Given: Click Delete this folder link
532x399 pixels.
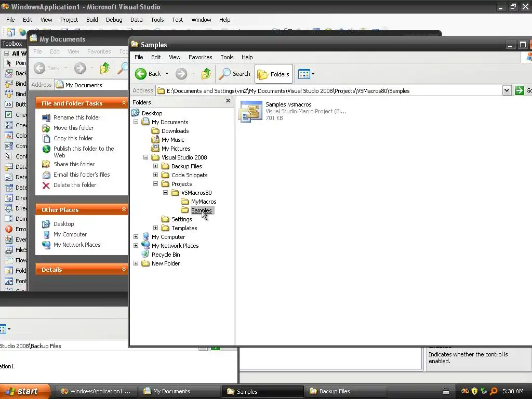Looking at the screenshot, I should point(75,184).
